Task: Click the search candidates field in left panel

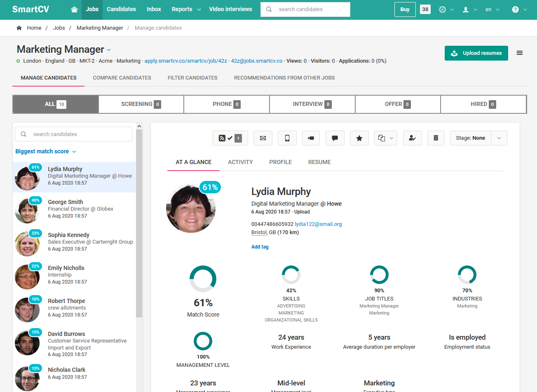Action: click(x=78, y=134)
